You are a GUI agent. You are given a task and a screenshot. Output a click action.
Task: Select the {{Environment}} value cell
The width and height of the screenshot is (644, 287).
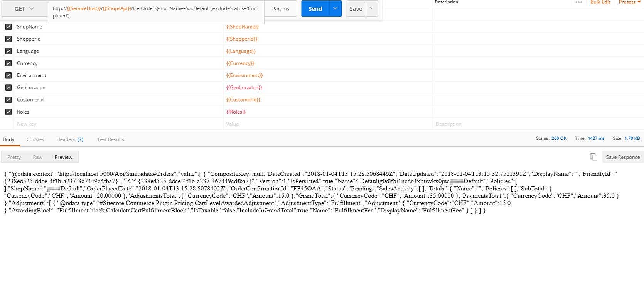point(328,75)
